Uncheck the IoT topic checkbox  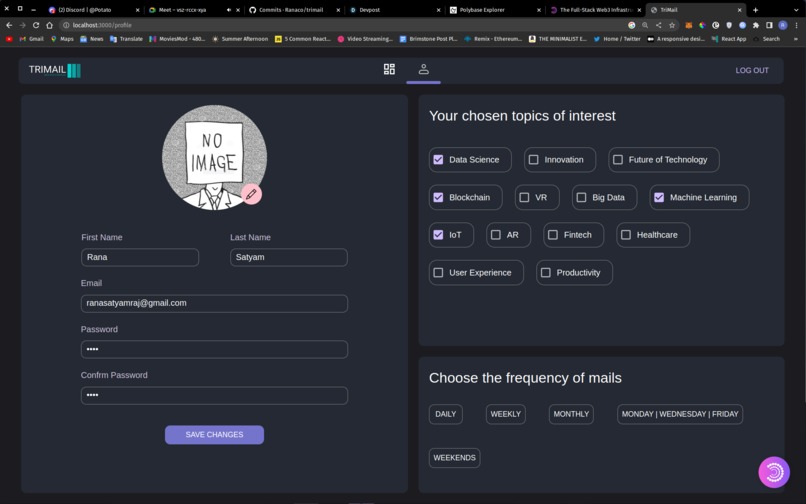(438, 235)
